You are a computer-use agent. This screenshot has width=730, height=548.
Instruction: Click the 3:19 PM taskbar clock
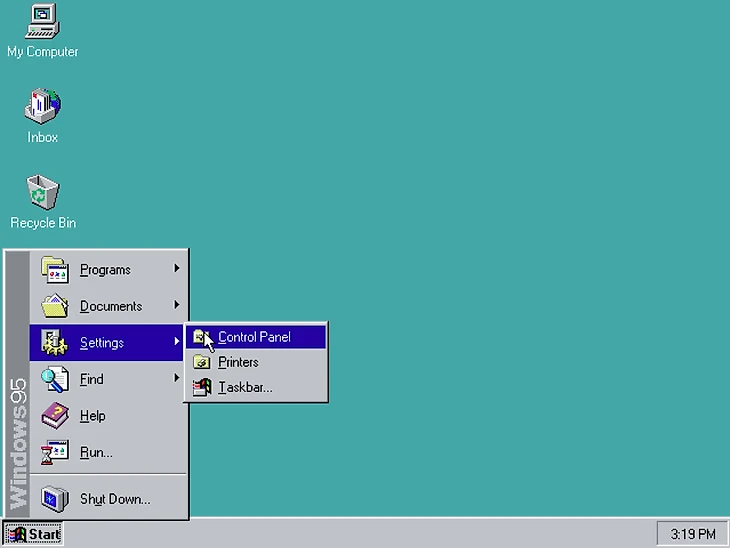tap(692, 534)
